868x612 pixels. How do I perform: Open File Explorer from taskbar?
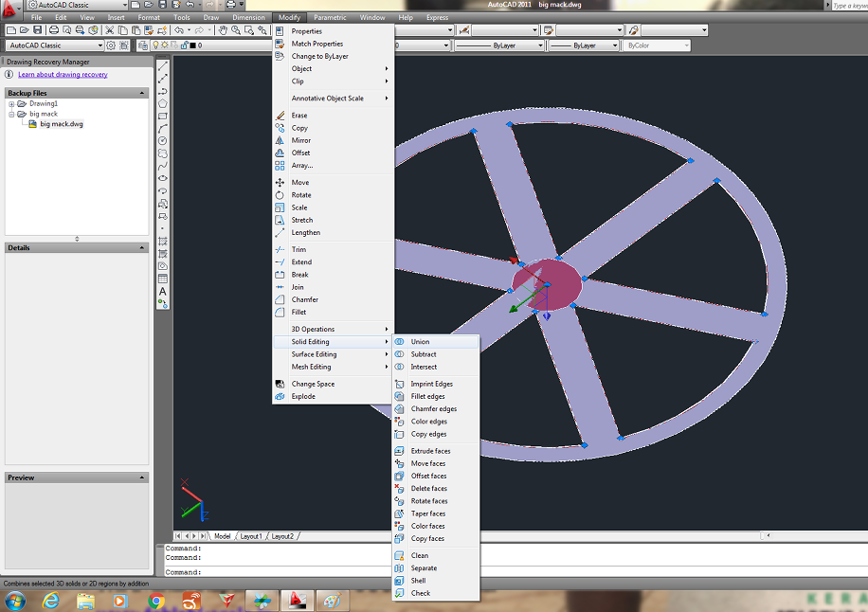point(86,601)
